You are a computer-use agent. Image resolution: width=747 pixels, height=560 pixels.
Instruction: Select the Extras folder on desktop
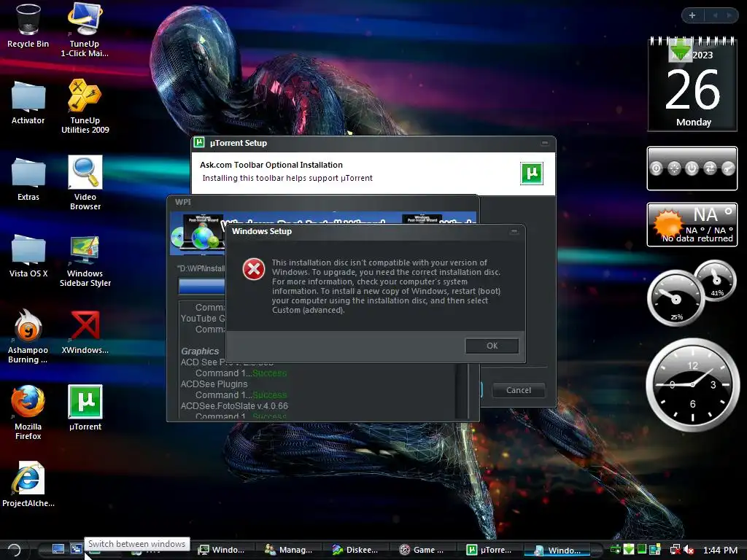(28, 179)
